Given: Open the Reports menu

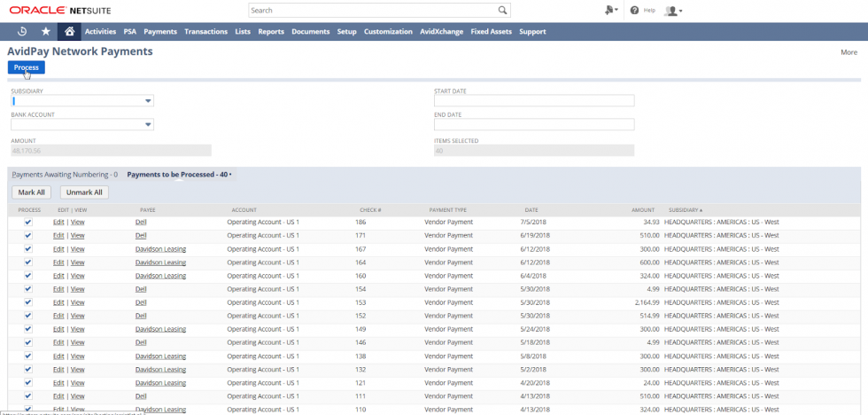Looking at the screenshot, I should tap(271, 32).
